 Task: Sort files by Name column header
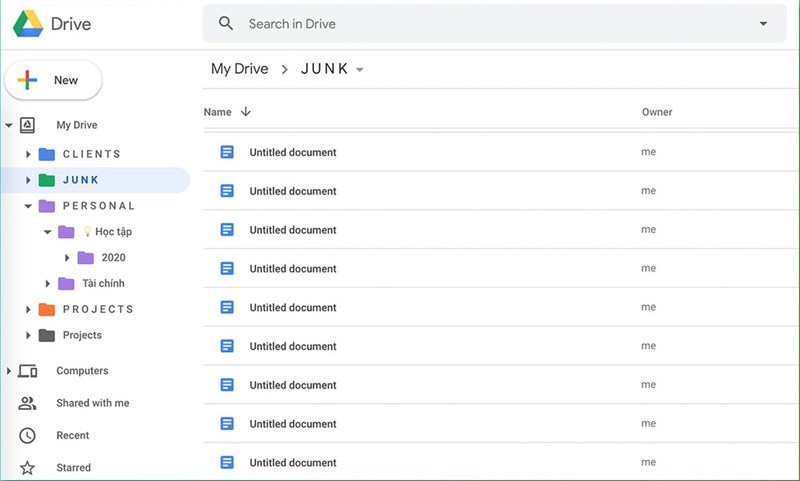(x=218, y=112)
